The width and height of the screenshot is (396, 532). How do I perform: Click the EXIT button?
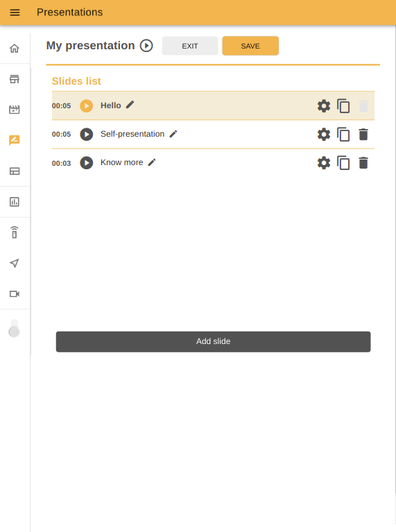[190, 46]
